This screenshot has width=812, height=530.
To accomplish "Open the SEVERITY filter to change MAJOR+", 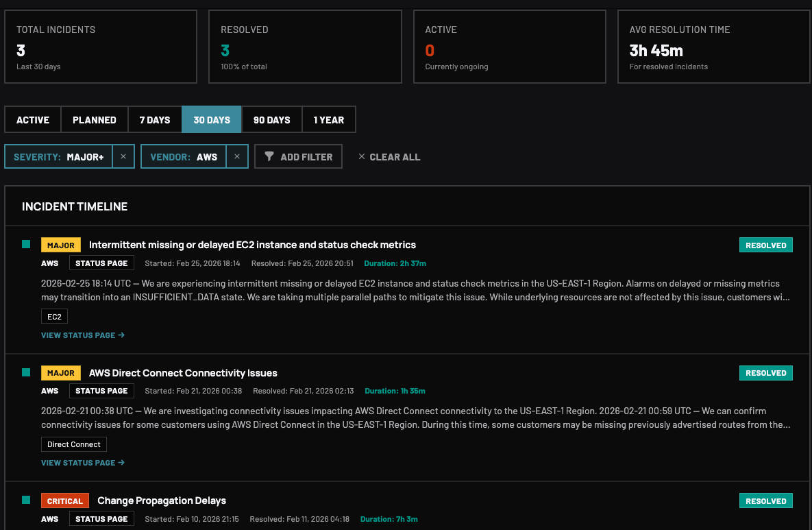I will (59, 156).
